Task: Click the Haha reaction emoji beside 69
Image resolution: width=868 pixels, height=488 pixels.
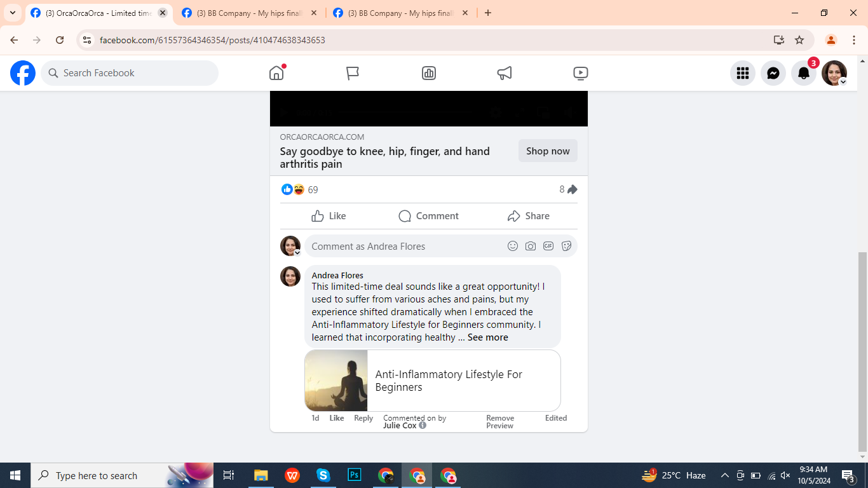Action: (x=299, y=189)
